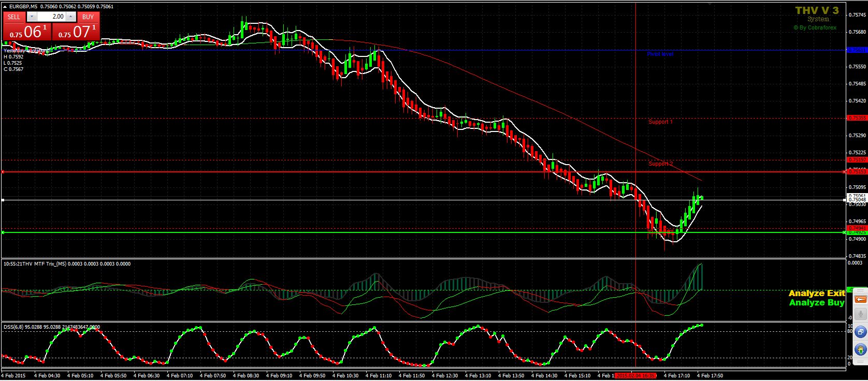This screenshot has width=868, height=381.
Task: Click the "C 0.7567" yesterday close value
Action: 13,69
